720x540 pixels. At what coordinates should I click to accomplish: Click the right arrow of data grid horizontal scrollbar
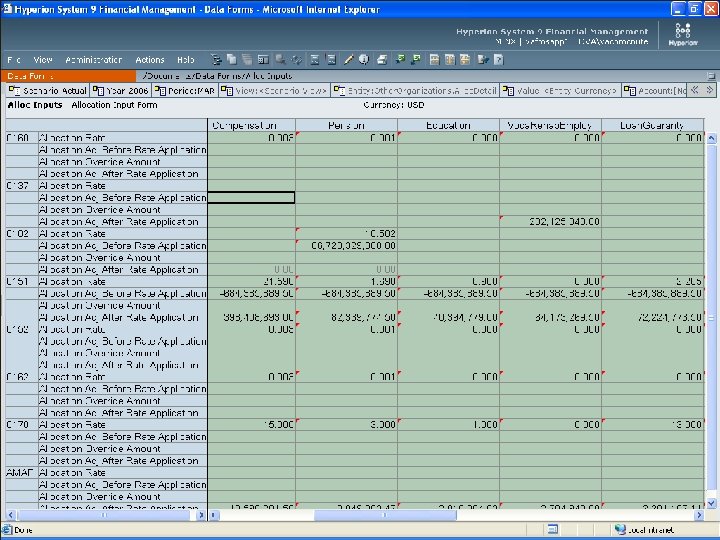(699, 515)
